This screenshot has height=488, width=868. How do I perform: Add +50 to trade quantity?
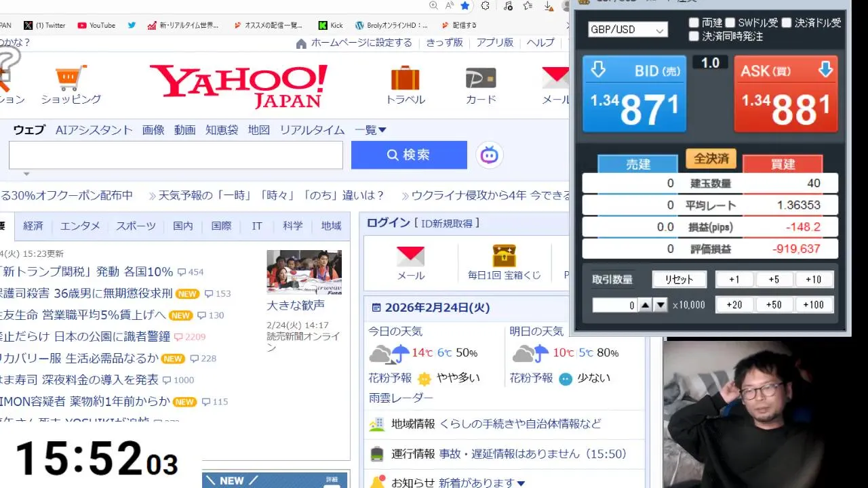coord(774,305)
